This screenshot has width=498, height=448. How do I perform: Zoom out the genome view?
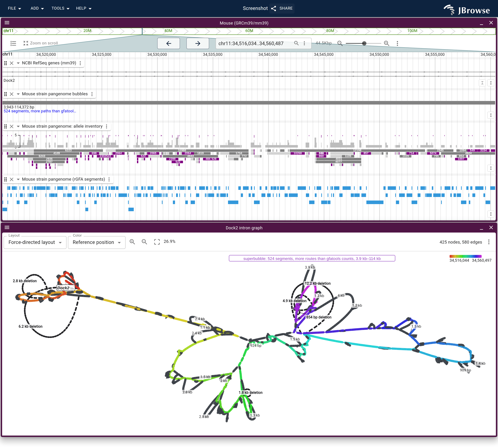[x=340, y=43]
